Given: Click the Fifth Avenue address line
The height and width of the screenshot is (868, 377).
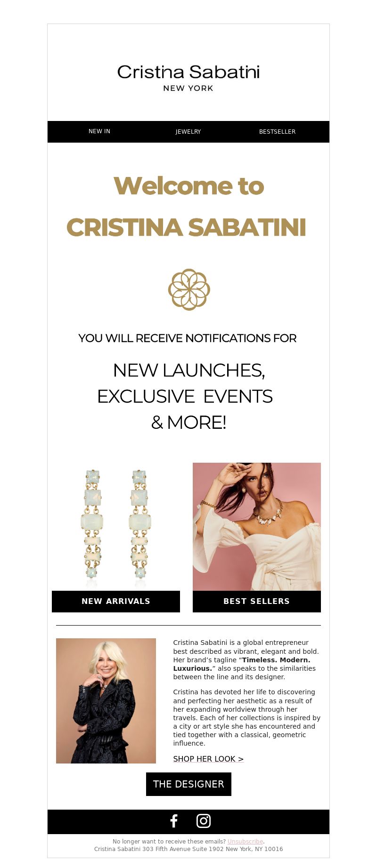Looking at the screenshot, I should click(188, 849).
